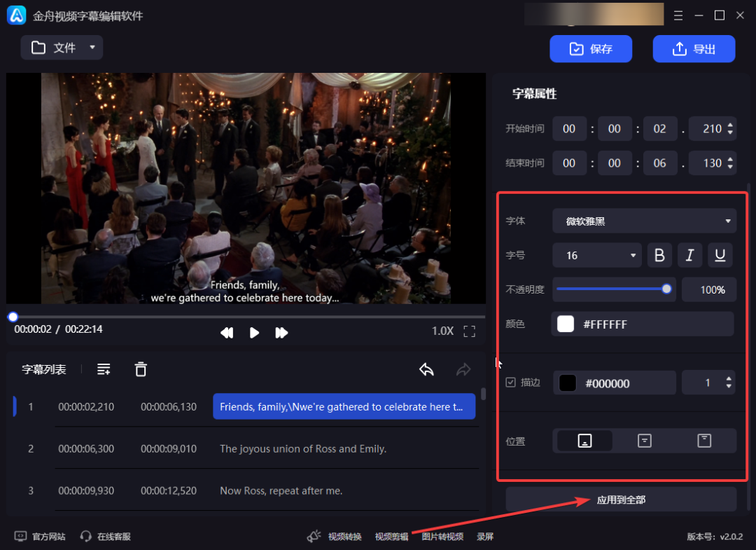Rewind the video playback
Image resolution: width=756 pixels, height=550 pixels.
pyautogui.click(x=227, y=333)
